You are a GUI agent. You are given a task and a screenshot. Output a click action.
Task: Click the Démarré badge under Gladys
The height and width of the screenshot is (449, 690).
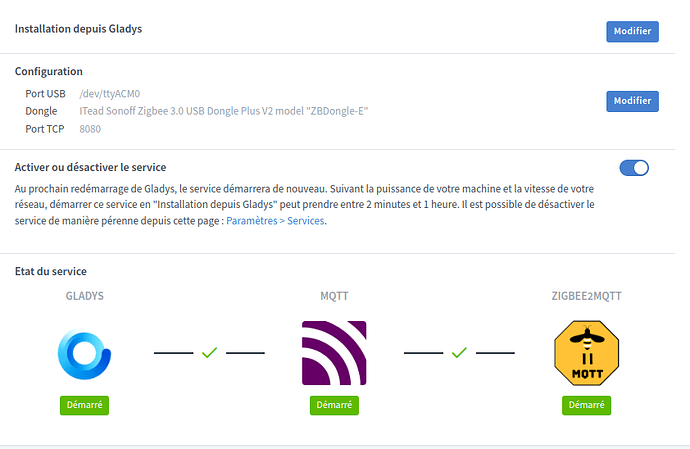tap(84, 405)
